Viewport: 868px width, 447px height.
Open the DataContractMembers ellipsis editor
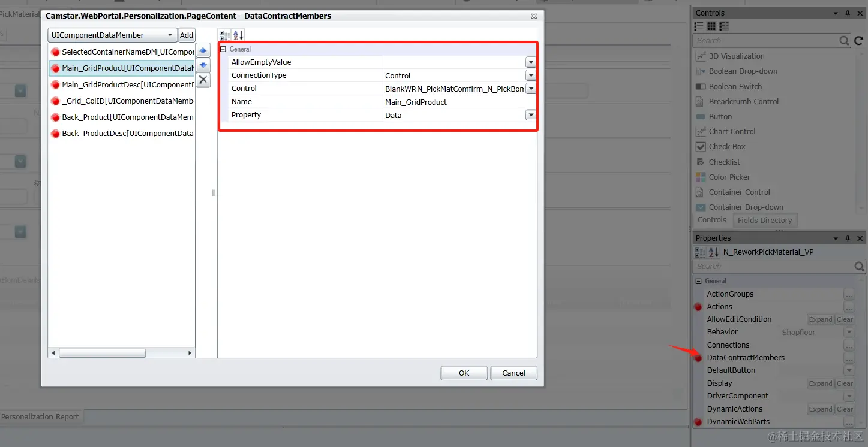849,358
